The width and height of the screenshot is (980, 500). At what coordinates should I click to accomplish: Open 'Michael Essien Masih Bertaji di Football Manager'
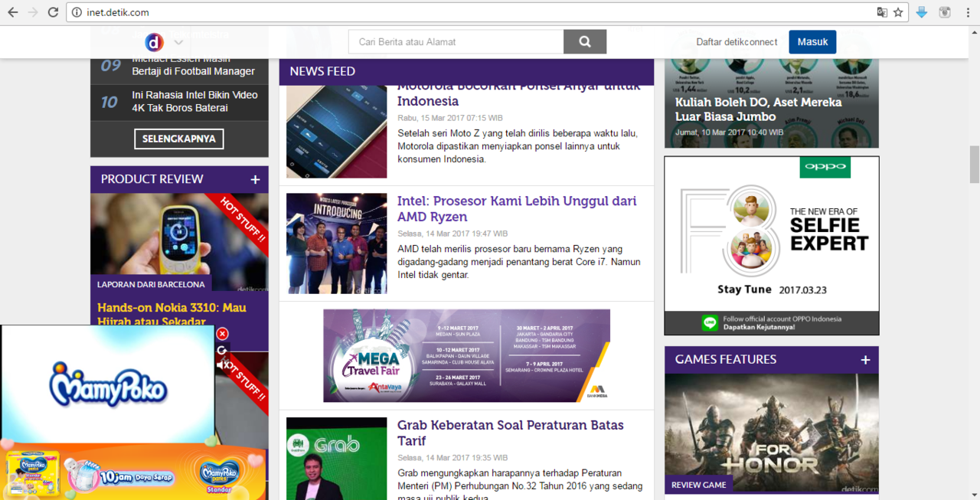[x=194, y=64]
